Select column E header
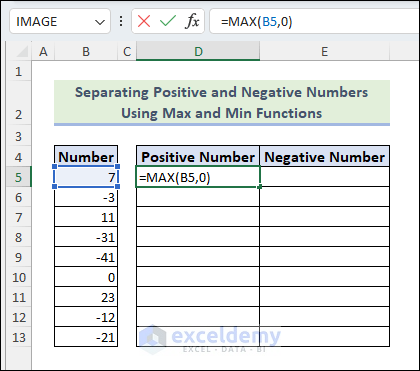The width and height of the screenshot is (420, 371). click(x=324, y=52)
